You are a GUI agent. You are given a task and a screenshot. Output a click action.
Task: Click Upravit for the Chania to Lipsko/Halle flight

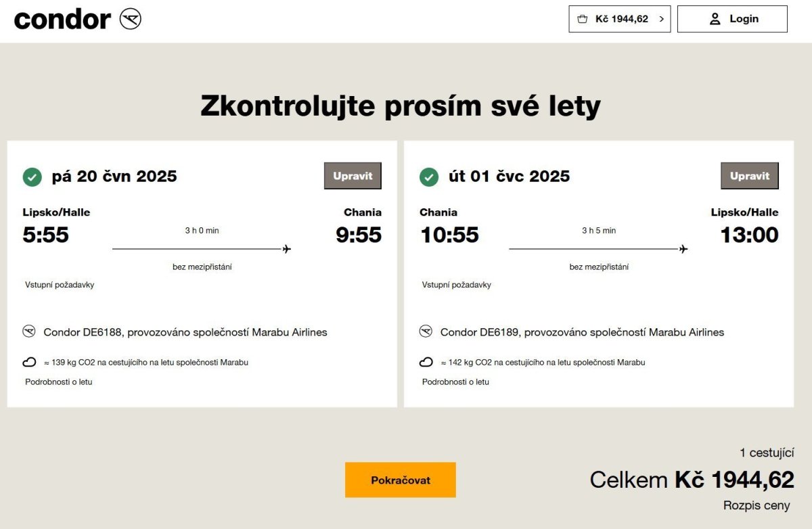click(x=749, y=176)
